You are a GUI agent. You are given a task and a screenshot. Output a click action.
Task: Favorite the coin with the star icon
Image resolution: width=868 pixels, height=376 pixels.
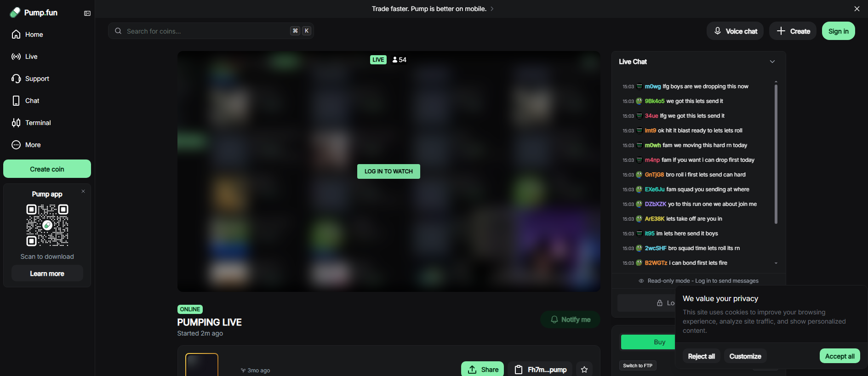(584, 370)
